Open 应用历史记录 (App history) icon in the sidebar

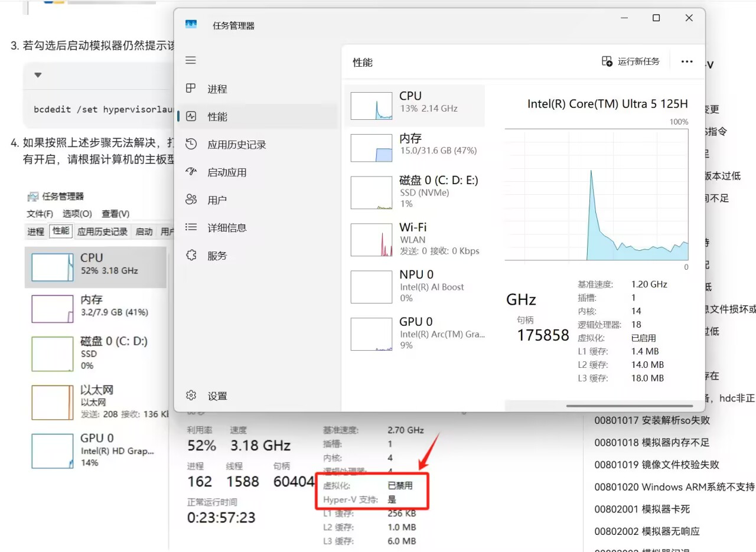(x=190, y=144)
